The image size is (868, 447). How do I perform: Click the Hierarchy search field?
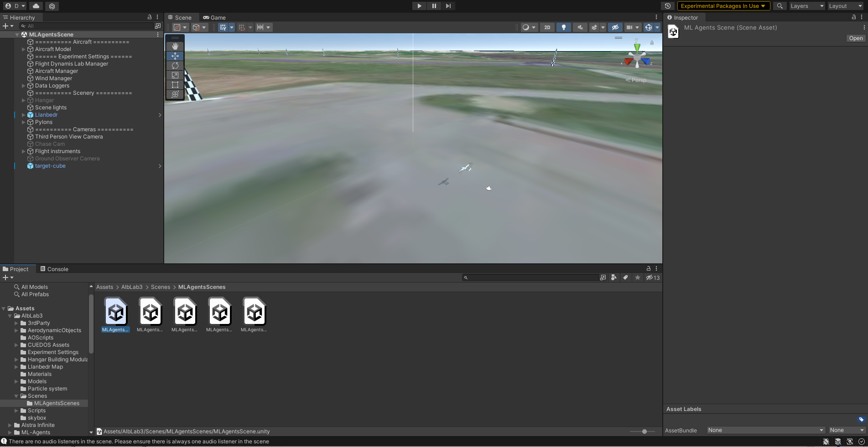point(87,26)
